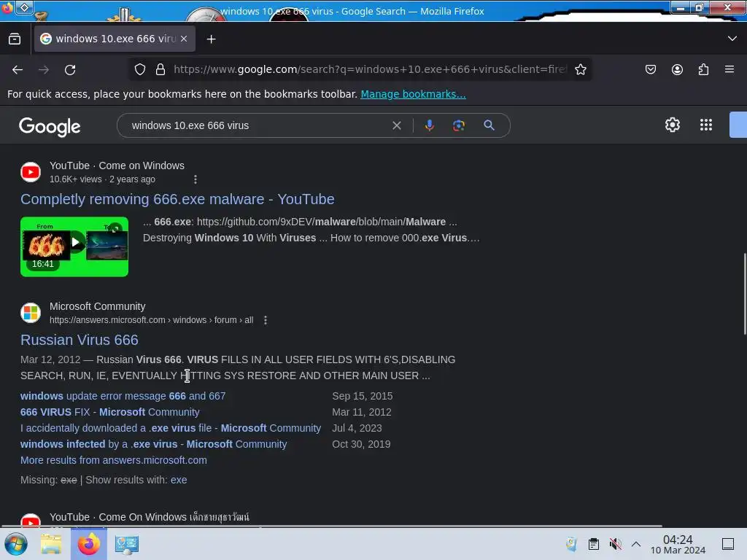Open system settings taskbar icon
This screenshot has height=560, width=747.
point(127,545)
